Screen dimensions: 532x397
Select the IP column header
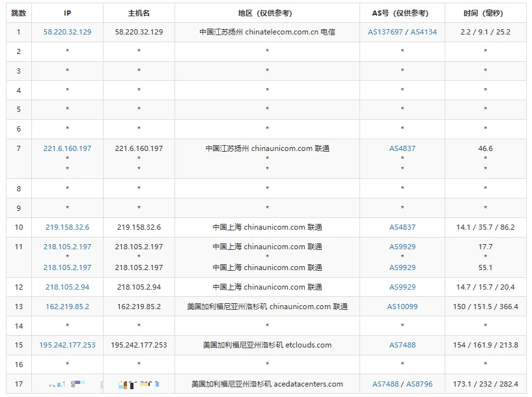[67, 13]
